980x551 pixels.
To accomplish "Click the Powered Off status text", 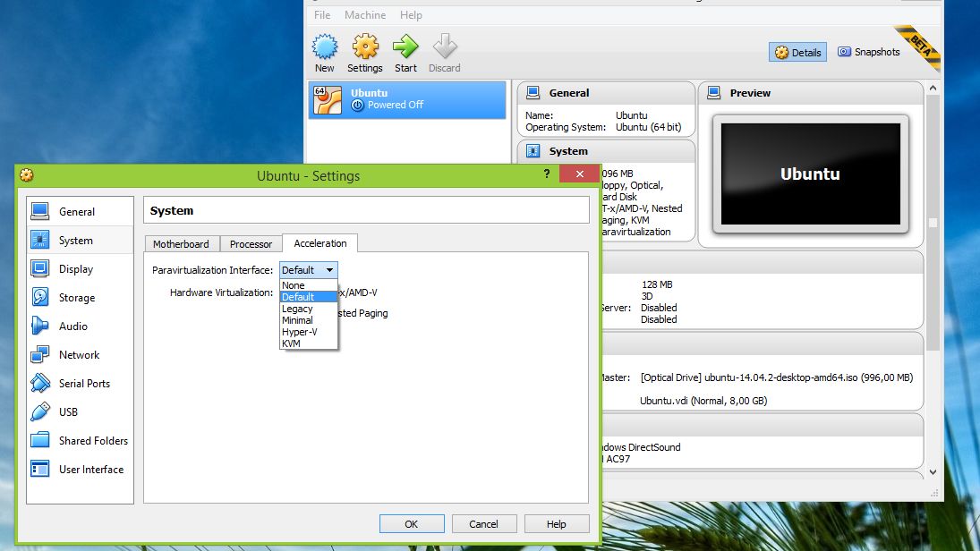I will pyautogui.click(x=396, y=105).
